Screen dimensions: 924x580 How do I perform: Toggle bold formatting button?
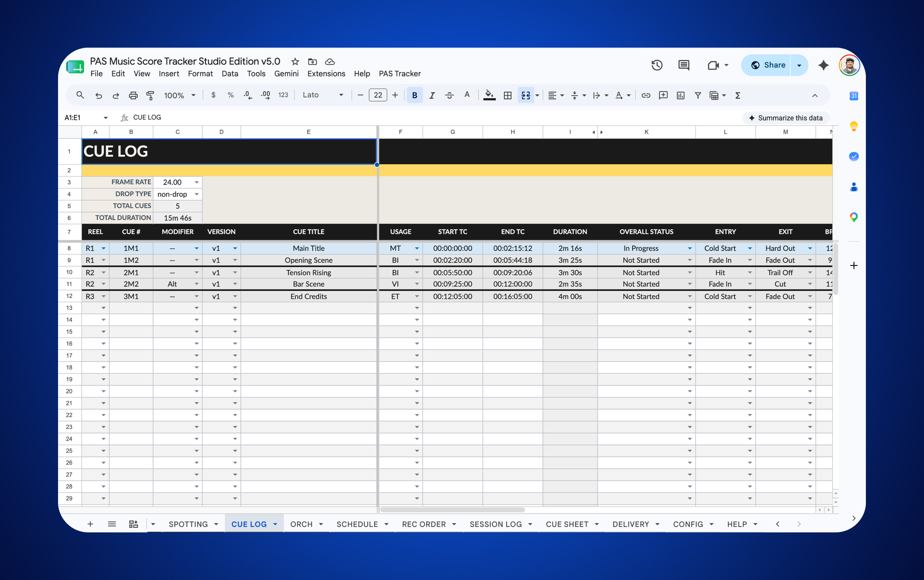[415, 95]
